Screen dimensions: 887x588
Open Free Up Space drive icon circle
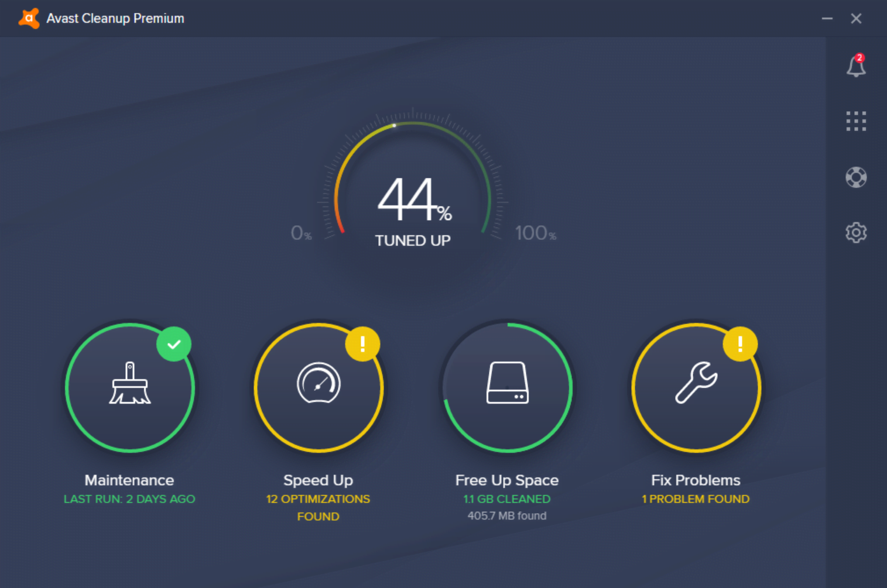coord(507,387)
